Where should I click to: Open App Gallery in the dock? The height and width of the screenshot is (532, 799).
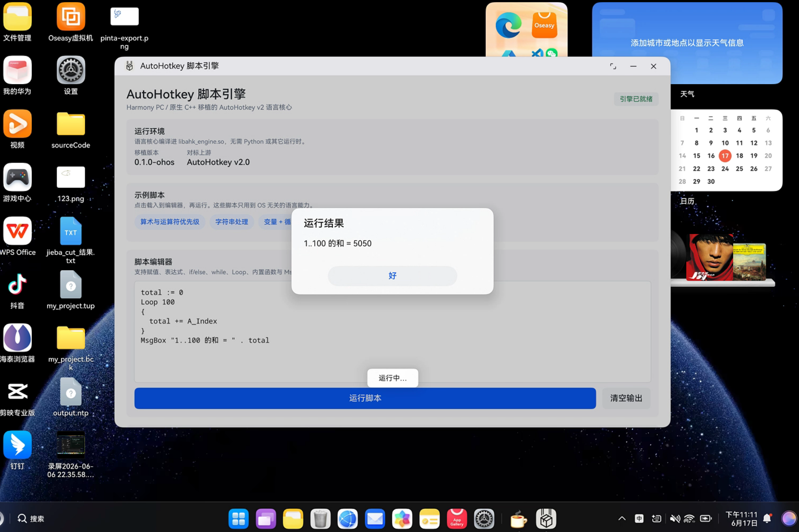point(457,519)
